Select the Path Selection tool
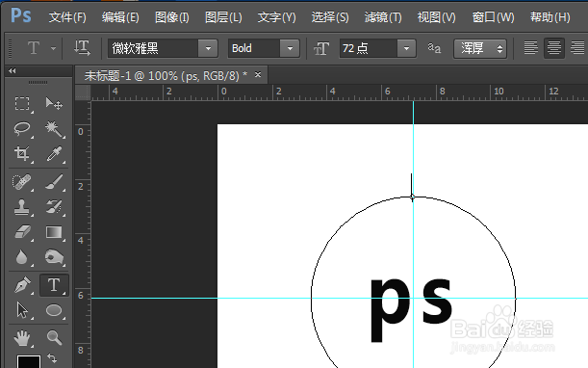Screen dimensions: 588x368 coord(22,310)
